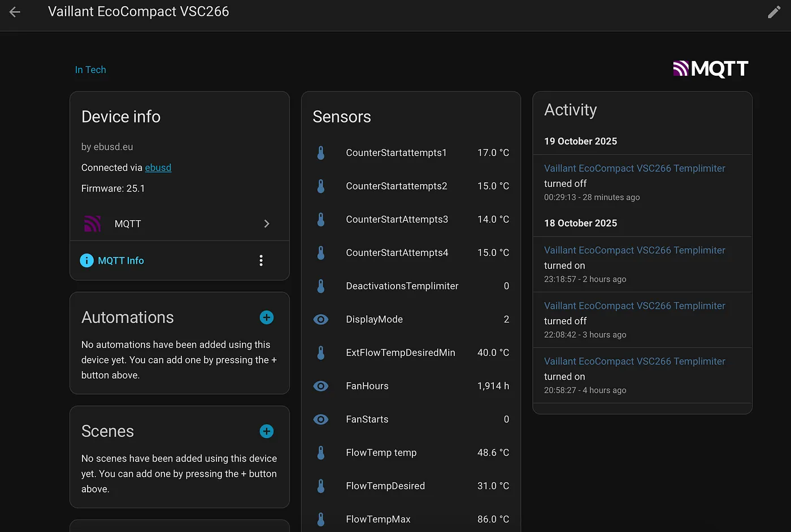Click the MQTT Info circle icon
This screenshot has height=532, width=791.
coord(86,260)
